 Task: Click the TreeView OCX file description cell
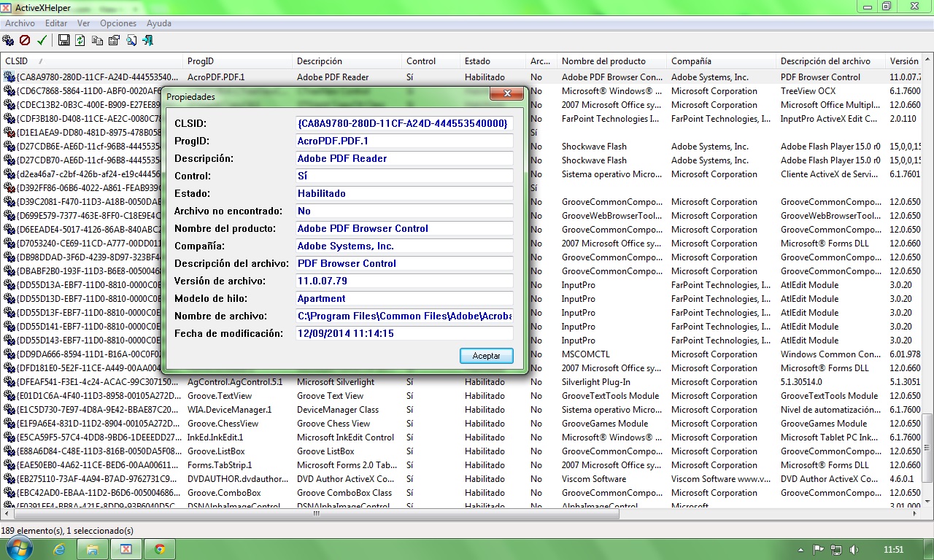pyautogui.click(x=808, y=91)
